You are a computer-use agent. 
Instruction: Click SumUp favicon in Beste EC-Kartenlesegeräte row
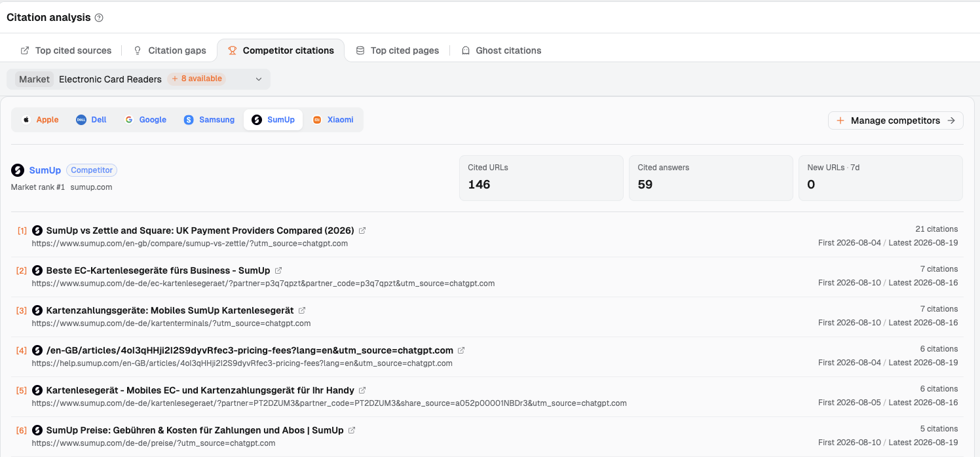pyautogui.click(x=37, y=270)
